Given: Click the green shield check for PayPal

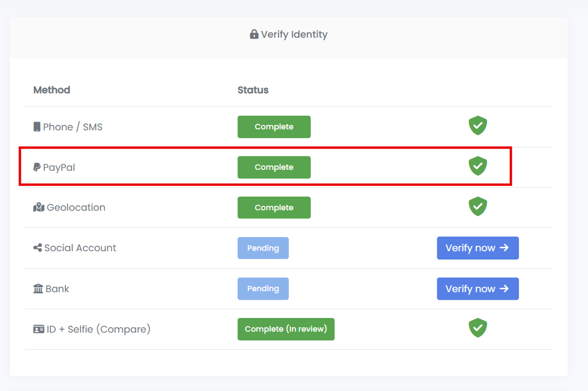Looking at the screenshot, I should click(478, 166).
